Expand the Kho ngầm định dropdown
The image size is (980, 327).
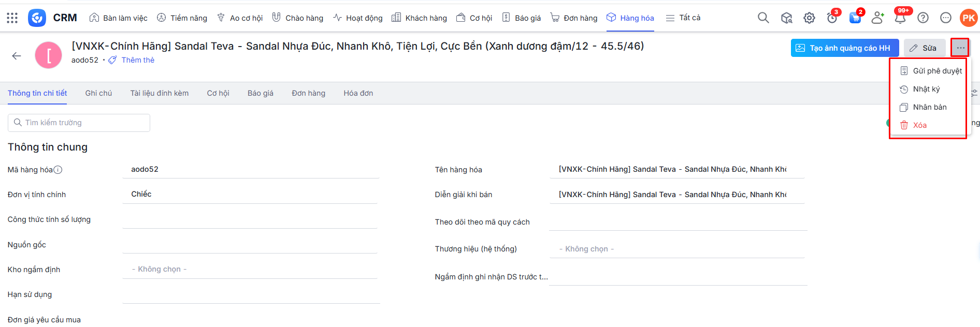250,270
